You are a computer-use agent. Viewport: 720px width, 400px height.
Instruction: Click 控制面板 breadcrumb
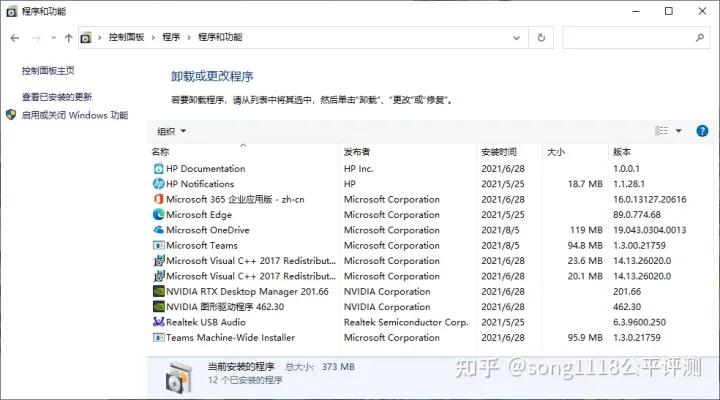[126, 37]
